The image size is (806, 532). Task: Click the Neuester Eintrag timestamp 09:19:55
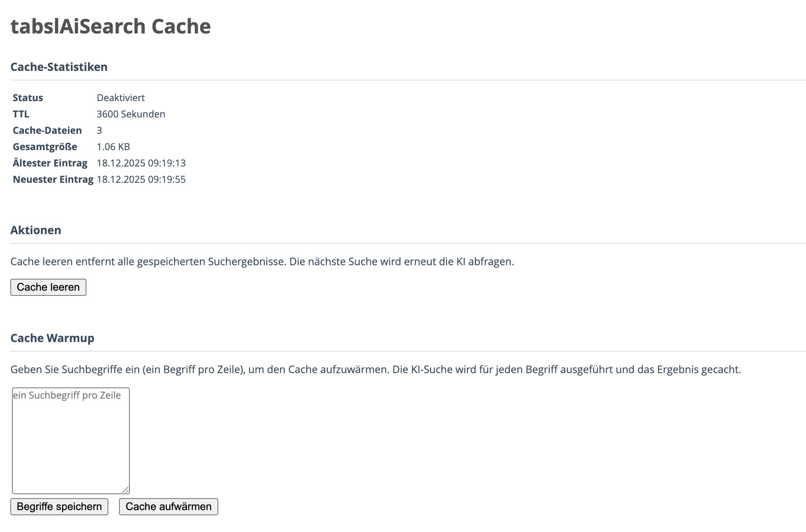pos(141,180)
